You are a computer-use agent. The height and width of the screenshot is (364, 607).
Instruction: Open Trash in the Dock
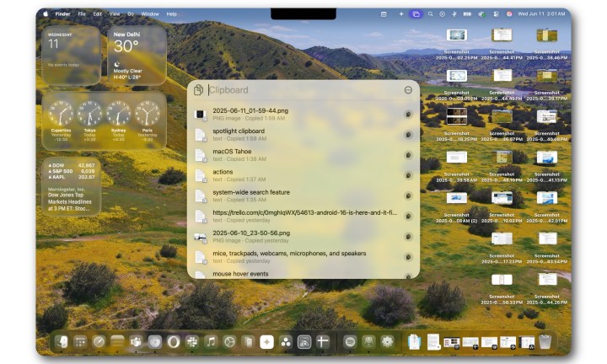(x=545, y=341)
